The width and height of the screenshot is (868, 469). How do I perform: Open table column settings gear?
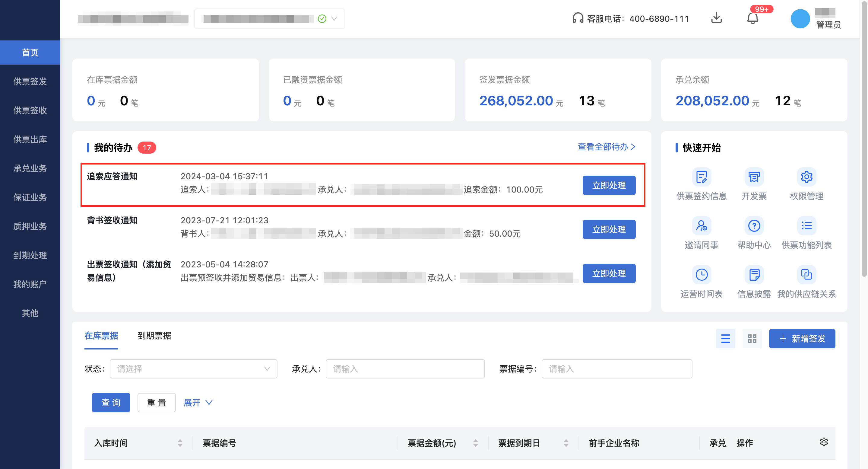coord(824,442)
